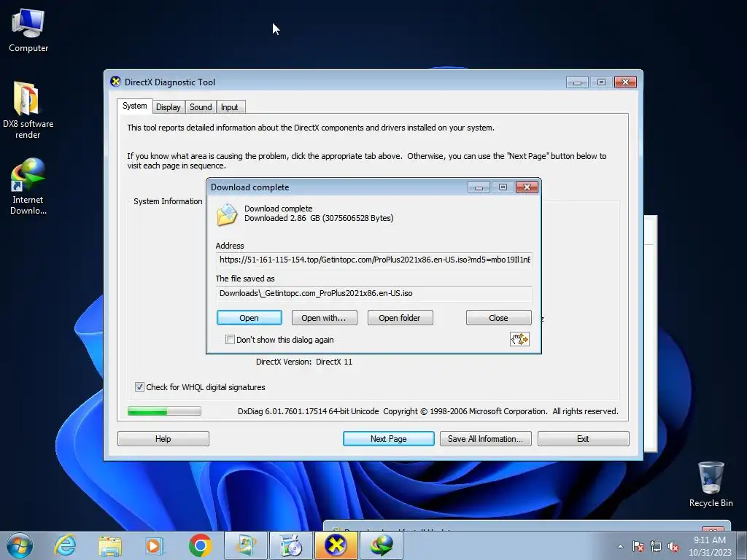Open Action Center flag tray icon
Image resolution: width=747 pixels, height=560 pixels.
(638, 546)
